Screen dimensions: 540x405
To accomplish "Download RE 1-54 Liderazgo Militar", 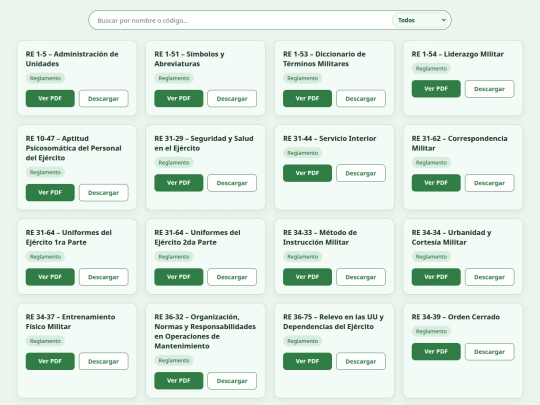I will point(490,89).
